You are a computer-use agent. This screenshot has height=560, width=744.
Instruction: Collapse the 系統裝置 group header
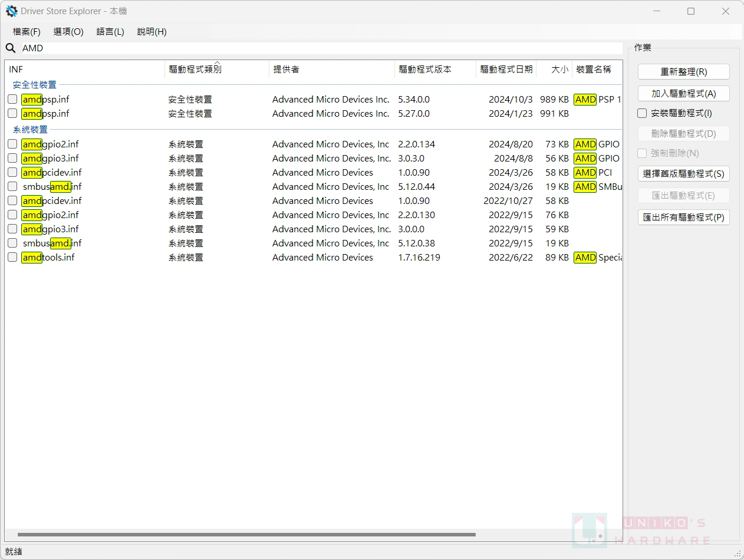click(x=30, y=130)
